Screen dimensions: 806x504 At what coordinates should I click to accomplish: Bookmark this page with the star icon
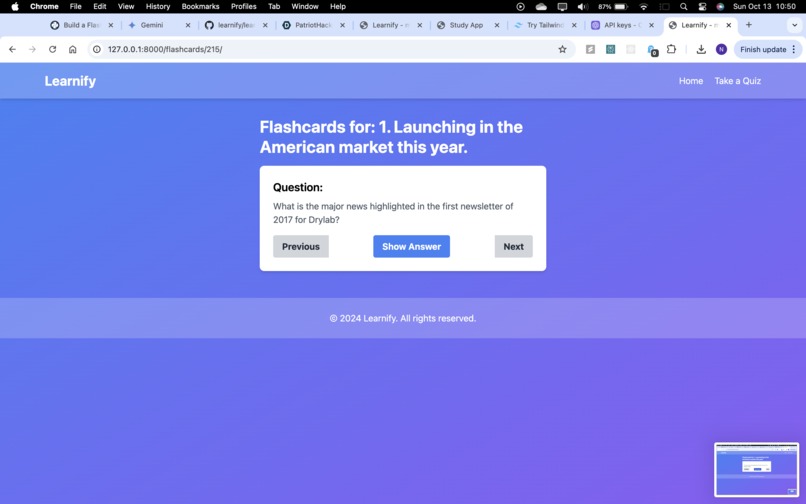[x=562, y=49]
